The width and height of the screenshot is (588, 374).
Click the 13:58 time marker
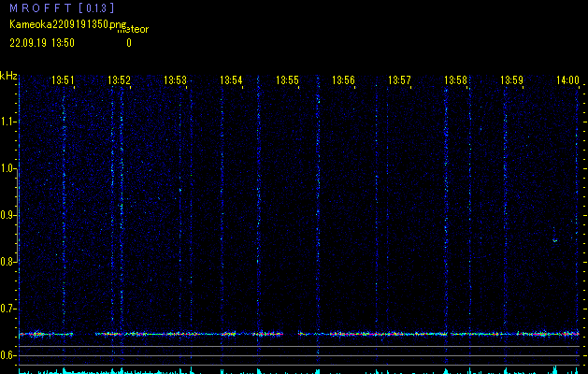pos(455,80)
